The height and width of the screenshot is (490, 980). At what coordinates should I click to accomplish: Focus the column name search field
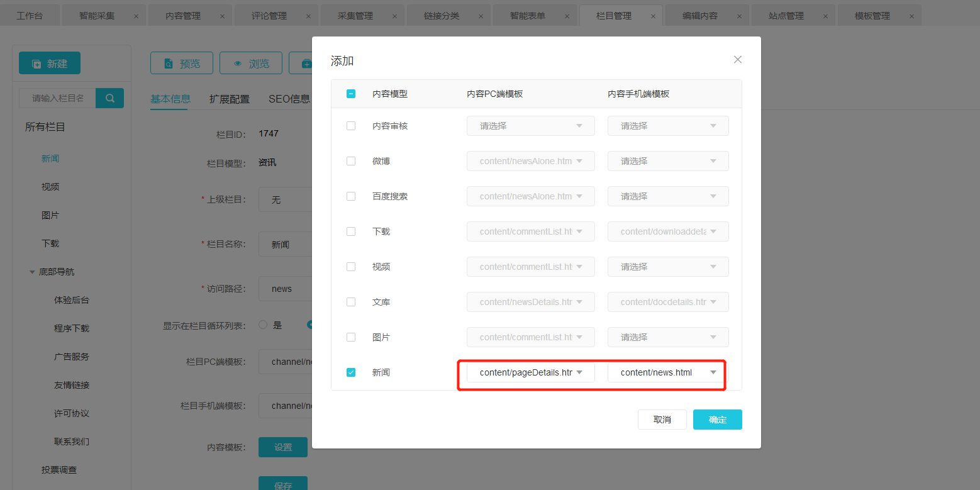pos(57,98)
